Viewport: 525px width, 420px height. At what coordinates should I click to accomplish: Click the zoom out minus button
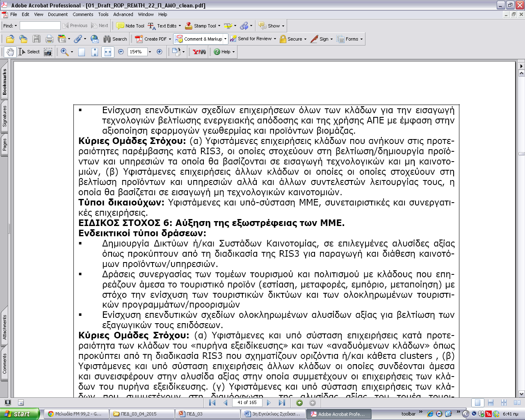coord(121,52)
